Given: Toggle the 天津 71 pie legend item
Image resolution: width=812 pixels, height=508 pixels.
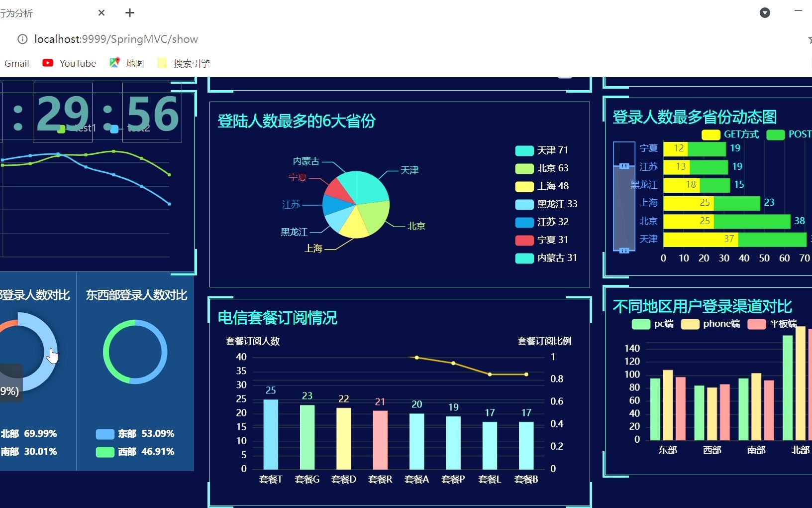Looking at the screenshot, I should [x=541, y=150].
